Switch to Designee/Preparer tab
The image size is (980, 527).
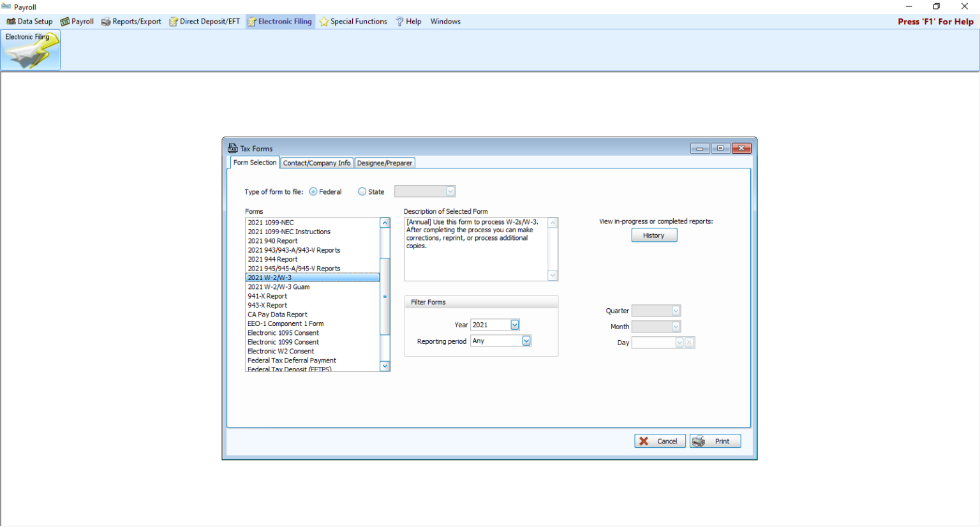pos(384,163)
